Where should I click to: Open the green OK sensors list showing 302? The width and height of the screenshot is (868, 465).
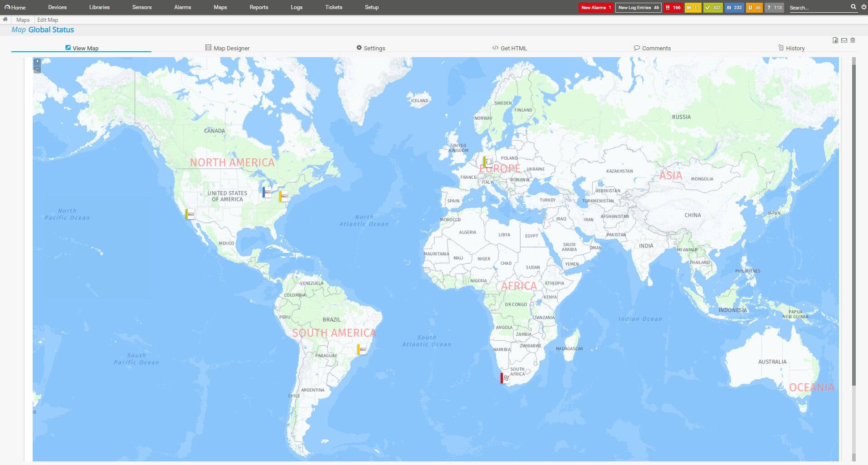[x=713, y=7]
